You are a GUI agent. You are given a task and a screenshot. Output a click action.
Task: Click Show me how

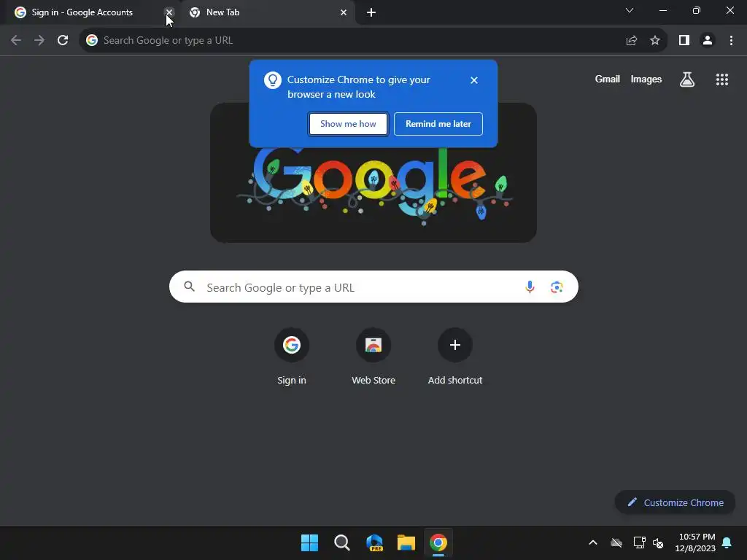tap(348, 124)
